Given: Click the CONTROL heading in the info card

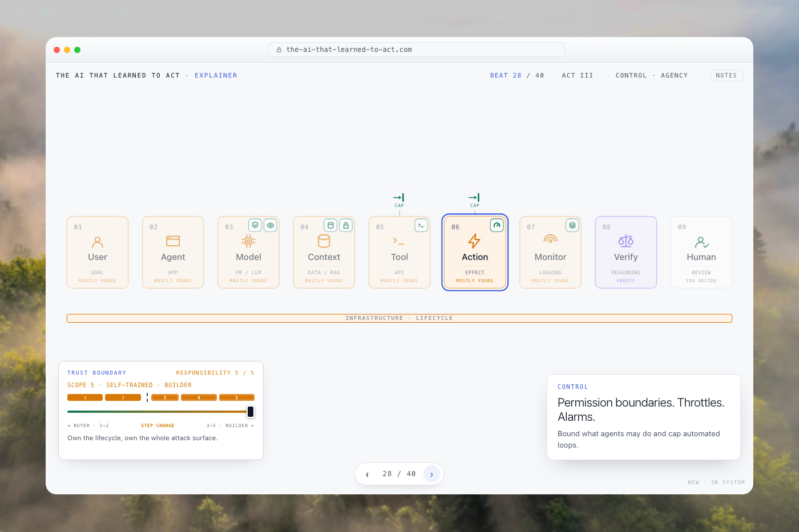Looking at the screenshot, I should (573, 387).
